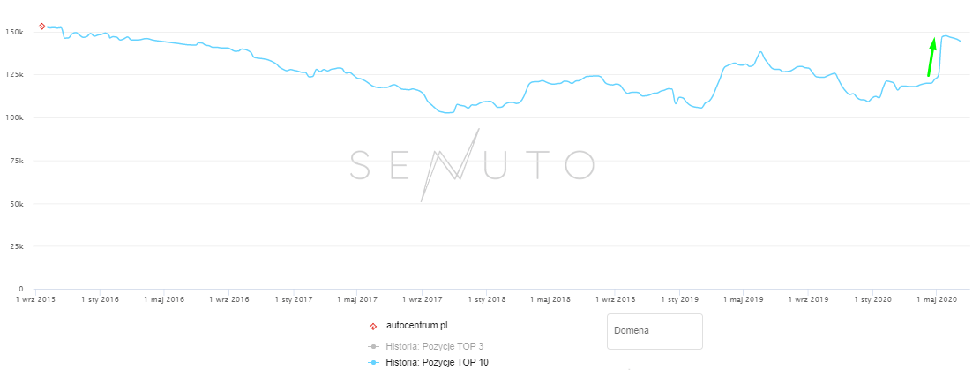980x370 pixels.
Task: Open the Domena field
Action: tap(655, 331)
